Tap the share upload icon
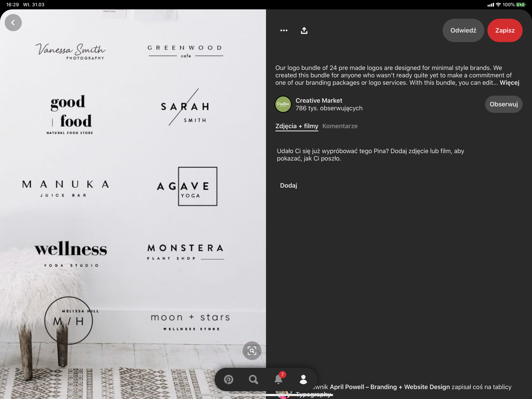Screen dimensions: 532x399 click(304, 30)
